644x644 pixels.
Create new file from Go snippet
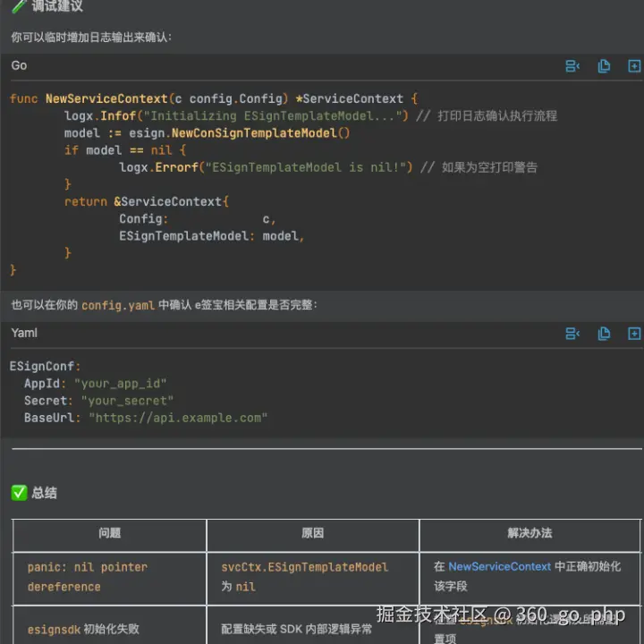point(634,65)
